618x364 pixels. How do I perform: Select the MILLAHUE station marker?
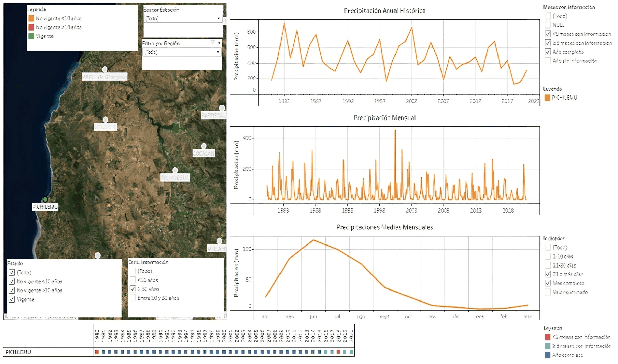pos(220,241)
